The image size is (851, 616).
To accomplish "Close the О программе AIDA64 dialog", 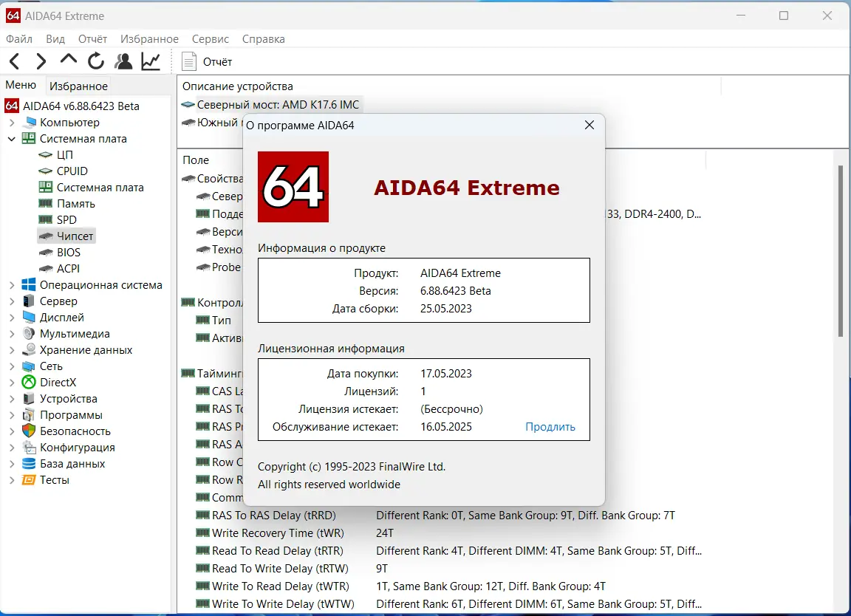I will (x=589, y=126).
